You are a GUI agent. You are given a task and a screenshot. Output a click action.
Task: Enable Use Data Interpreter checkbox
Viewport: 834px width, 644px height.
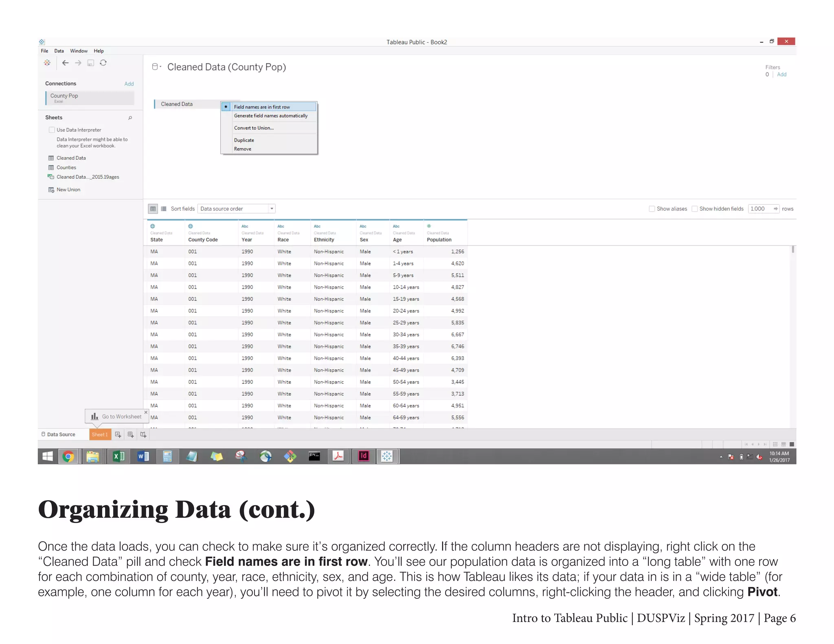(x=52, y=130)
